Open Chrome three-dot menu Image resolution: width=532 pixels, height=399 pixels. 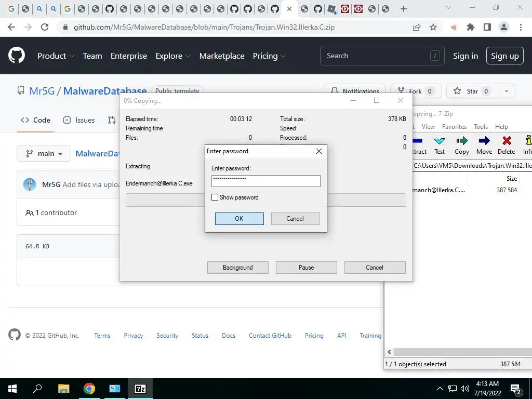coord(521,27)
